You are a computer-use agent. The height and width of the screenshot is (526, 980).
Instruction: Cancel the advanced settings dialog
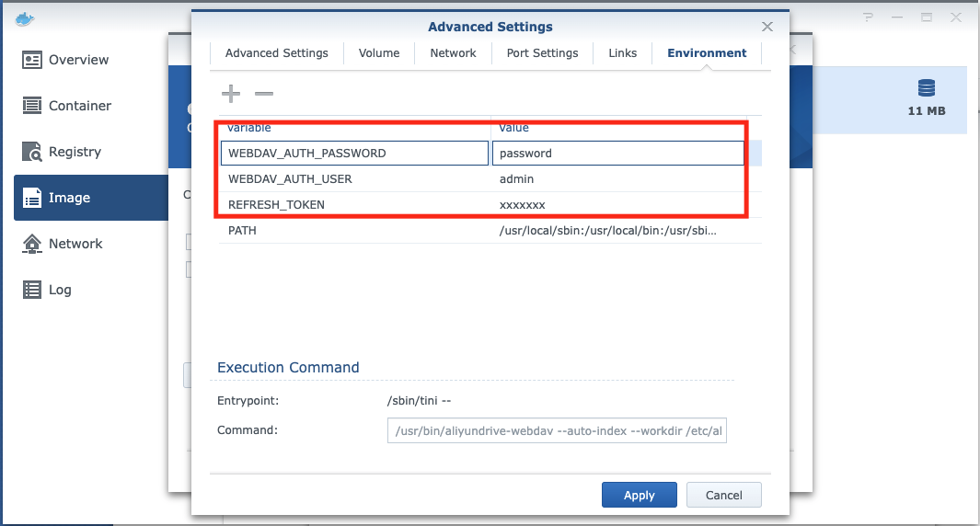coord(724,495)
